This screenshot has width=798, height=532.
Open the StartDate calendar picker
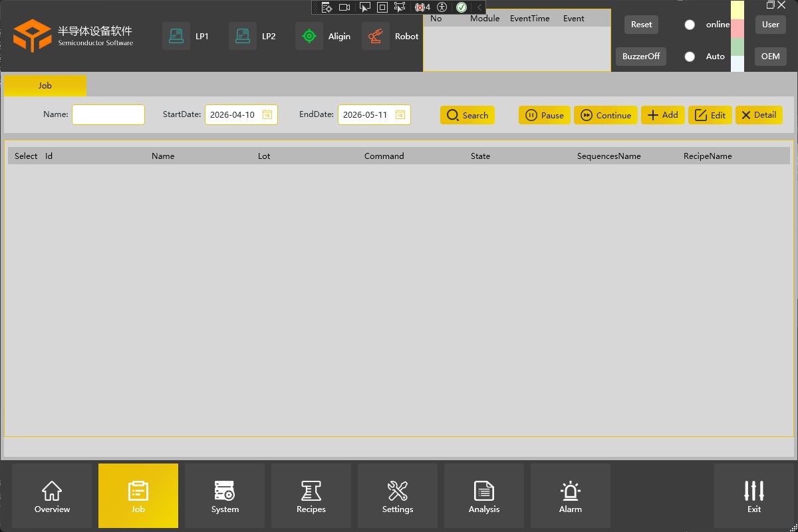tap(267, 115)
